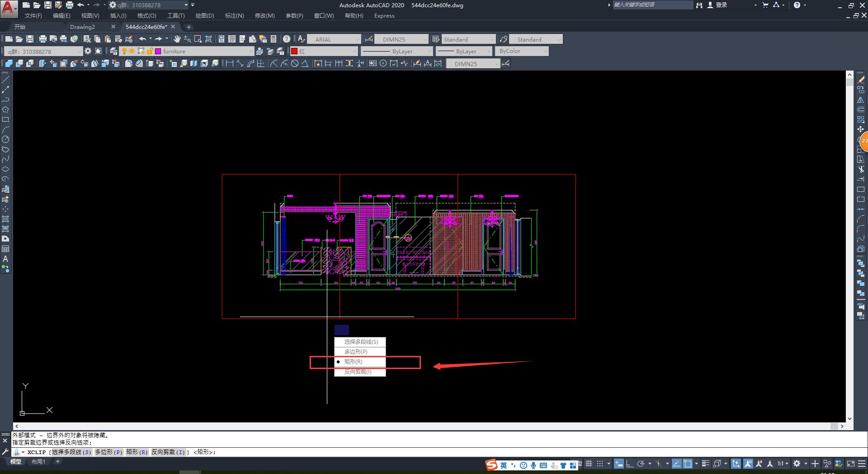This screenshot has width=868, height=474.
Task: Choose the 矩形(R) option in popup
Action: 353,362
